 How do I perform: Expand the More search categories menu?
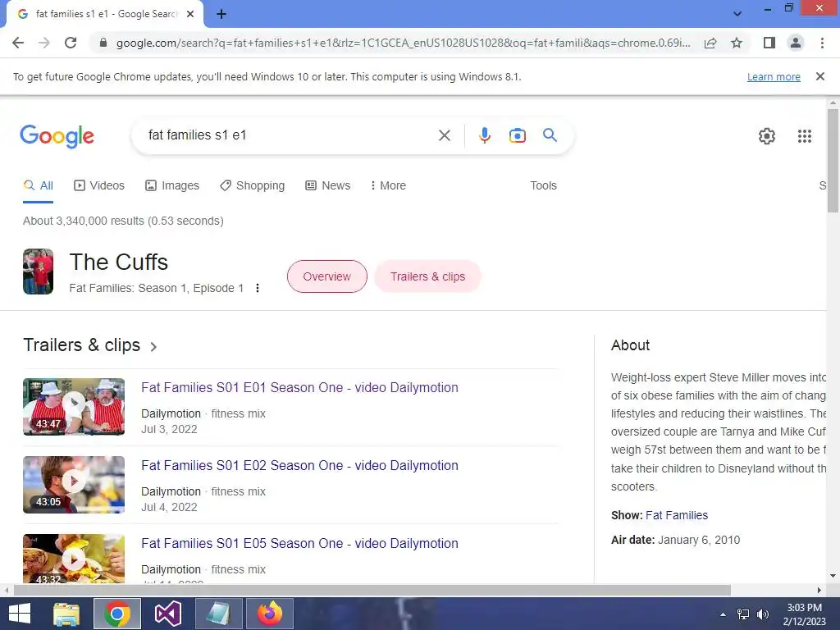click(x=388, y=186)
